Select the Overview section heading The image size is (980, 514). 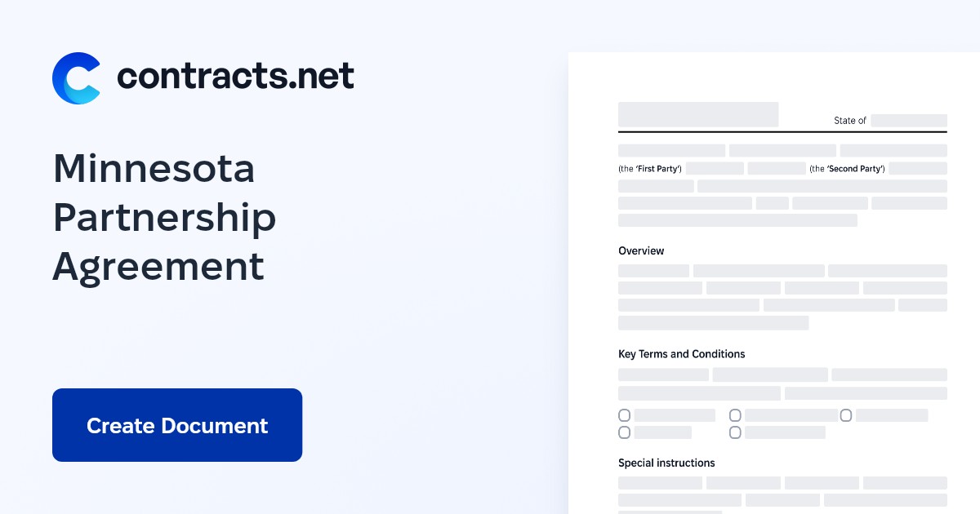(x=641, y=250)
